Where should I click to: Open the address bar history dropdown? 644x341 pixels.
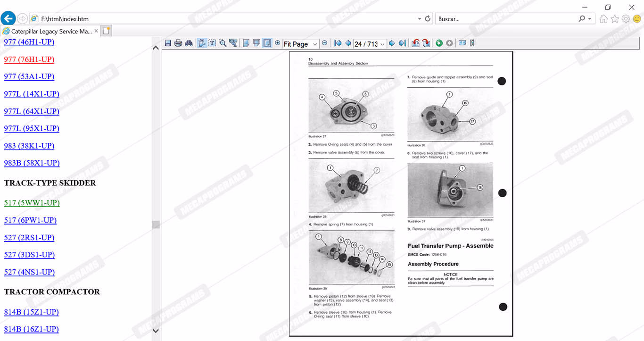[420, 19]
